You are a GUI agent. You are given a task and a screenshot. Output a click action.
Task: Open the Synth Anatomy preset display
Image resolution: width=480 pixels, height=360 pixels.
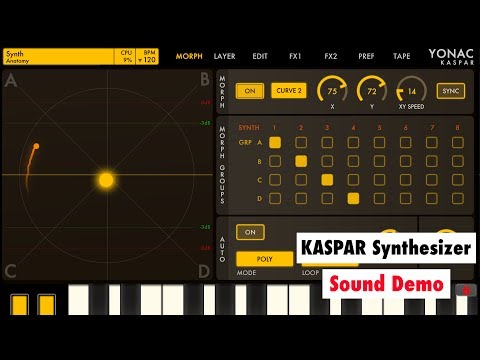coord(58,57)
